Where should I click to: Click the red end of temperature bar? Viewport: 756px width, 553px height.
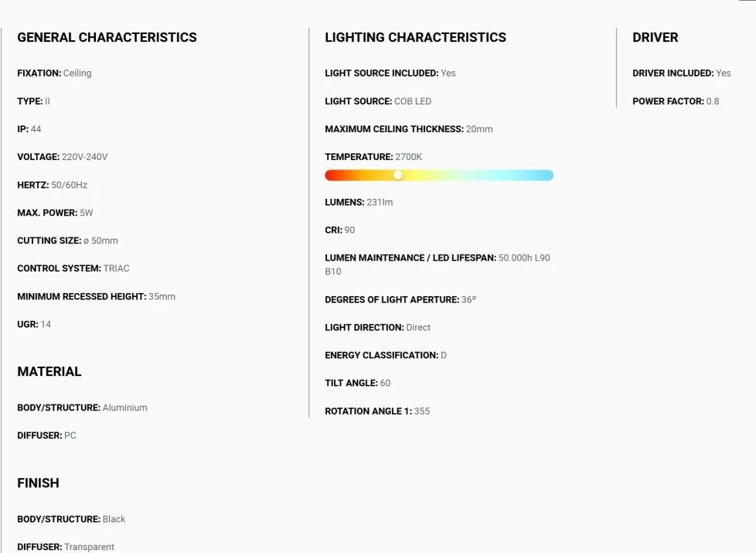(x=332, y=175)
